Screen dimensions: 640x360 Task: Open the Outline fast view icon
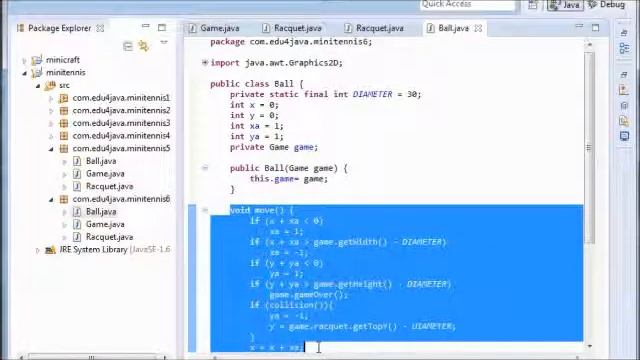tap(624, 48)
